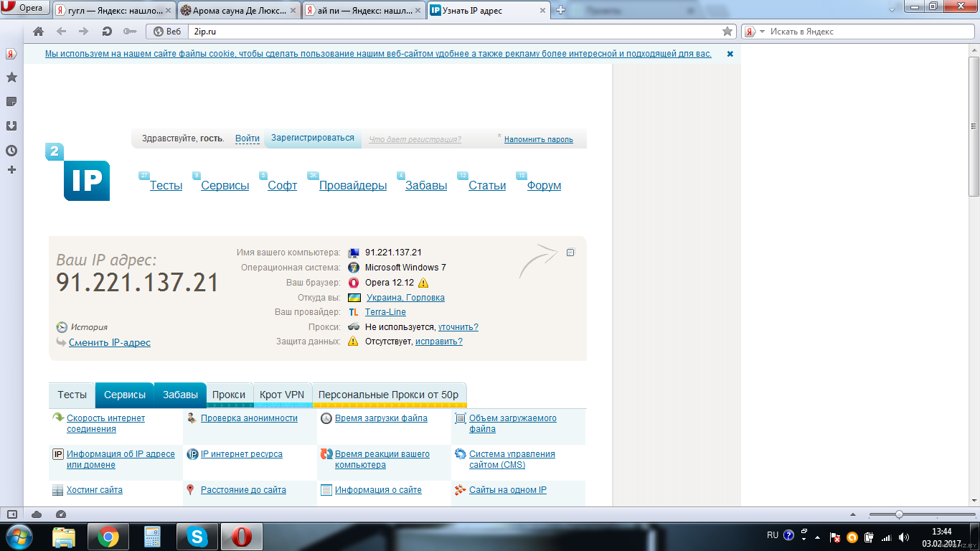Click the исправить? data protection link
Screen dimensions: 980x551
(x=439, y=342)
